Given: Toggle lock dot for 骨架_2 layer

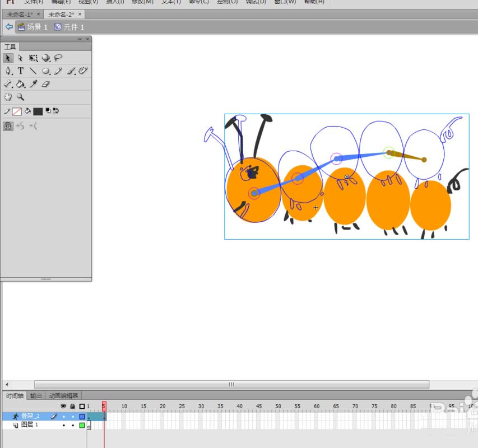Looking at the screenshot, I should click(73, 417).
